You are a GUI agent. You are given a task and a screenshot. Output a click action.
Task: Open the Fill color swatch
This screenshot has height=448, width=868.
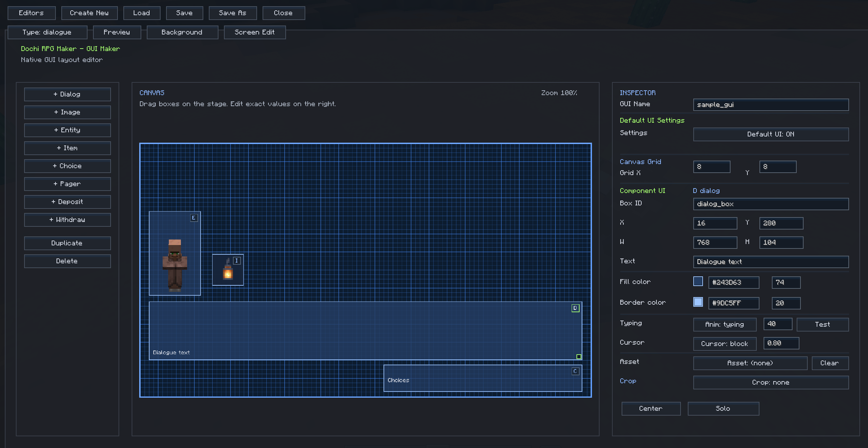pyautogui.click(x=698, y=282)
